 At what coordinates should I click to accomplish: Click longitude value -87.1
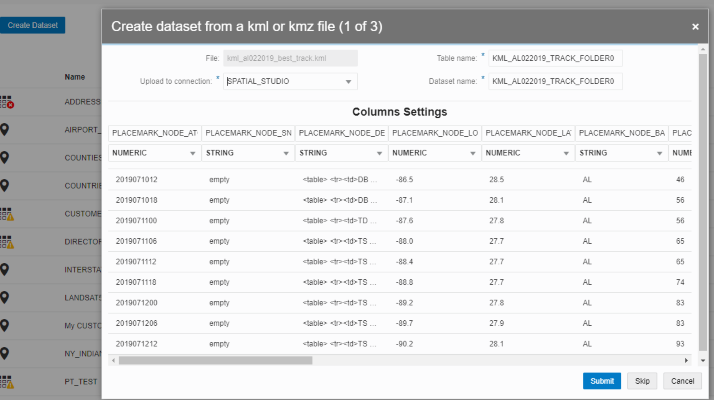[404, 200]
